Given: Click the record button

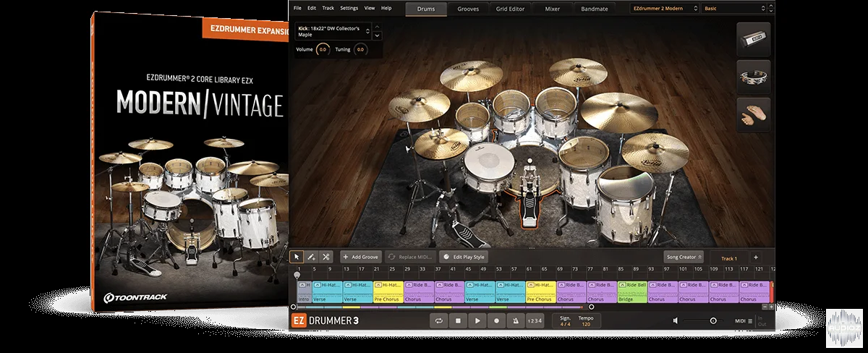Looking at the screenshot, I should coord(497,320).
